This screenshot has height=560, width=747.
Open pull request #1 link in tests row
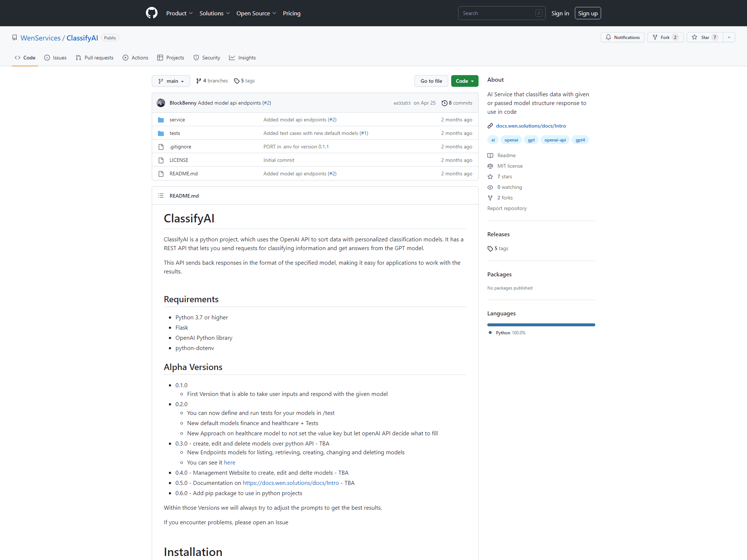click(x=364, y=133)
